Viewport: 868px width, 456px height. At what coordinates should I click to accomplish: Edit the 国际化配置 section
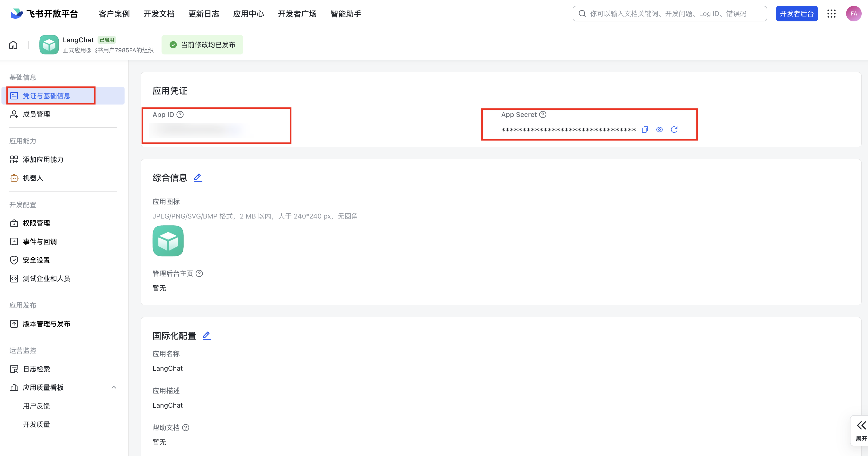coord(207,335)
